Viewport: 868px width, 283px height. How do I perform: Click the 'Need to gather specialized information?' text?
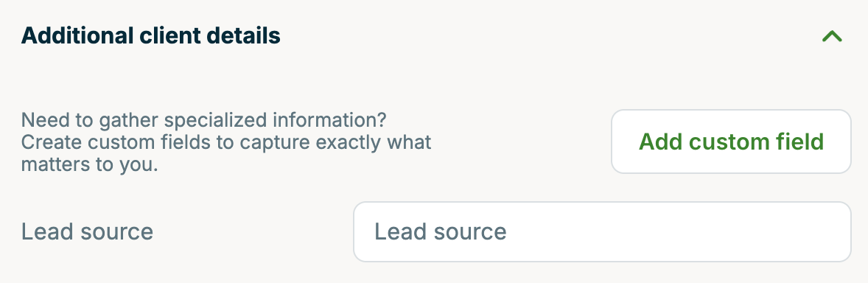pyautogui.click(x=203, y=119)
